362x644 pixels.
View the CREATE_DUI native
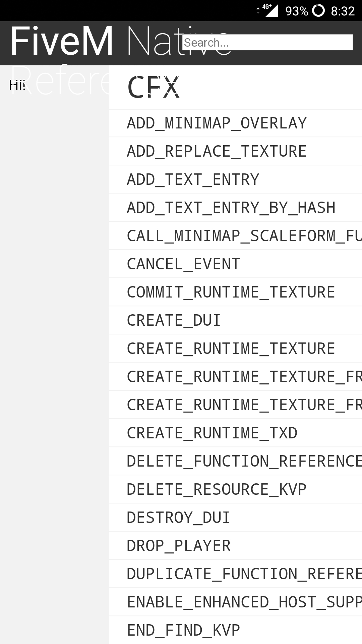[x=174, y=320]
